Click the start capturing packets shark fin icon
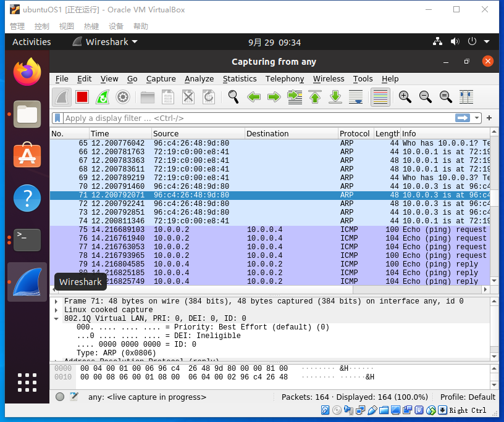504x422 pixels. [x=62, y=97]
